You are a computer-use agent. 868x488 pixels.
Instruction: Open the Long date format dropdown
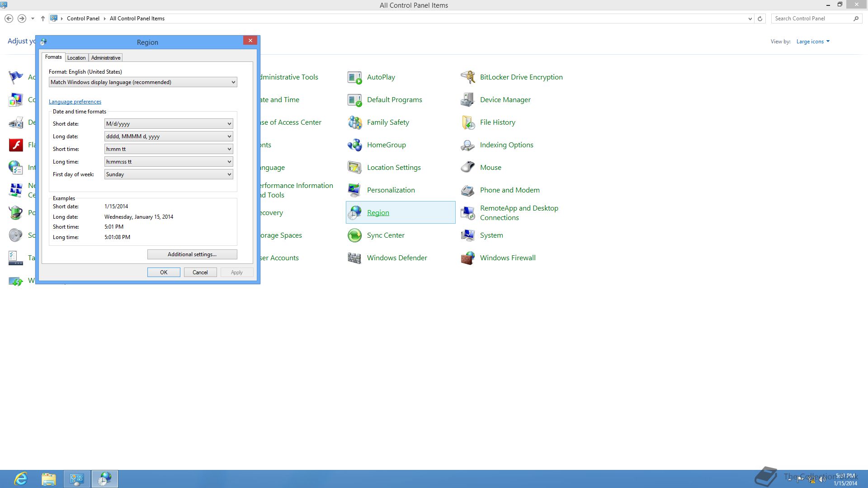pyautogui.click(x=169, y=136)
